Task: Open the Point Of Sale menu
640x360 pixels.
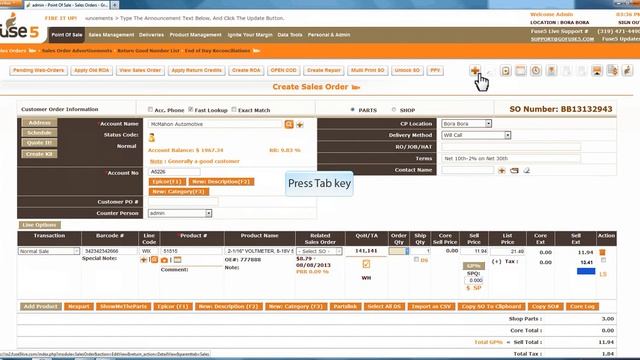Action: coord(67,35)
